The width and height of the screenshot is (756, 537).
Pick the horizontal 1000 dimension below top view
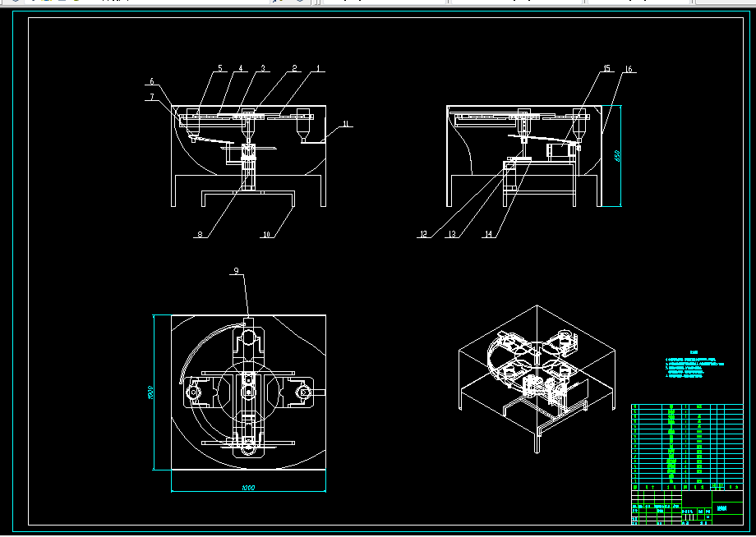point(248,488)
